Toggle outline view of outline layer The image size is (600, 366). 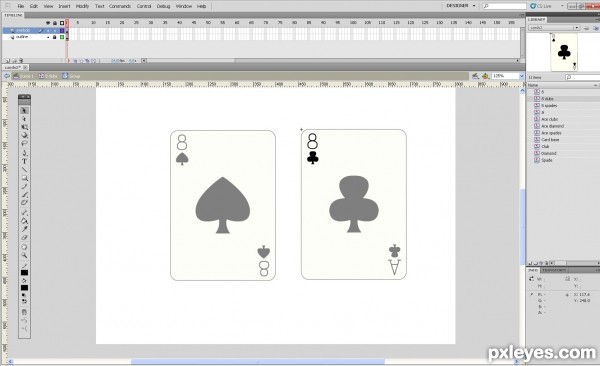tap(62, 37)
